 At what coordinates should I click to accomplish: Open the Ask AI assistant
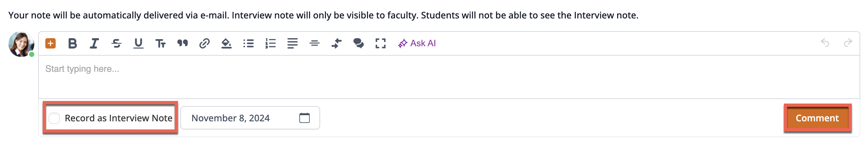(x=417, y=43)
